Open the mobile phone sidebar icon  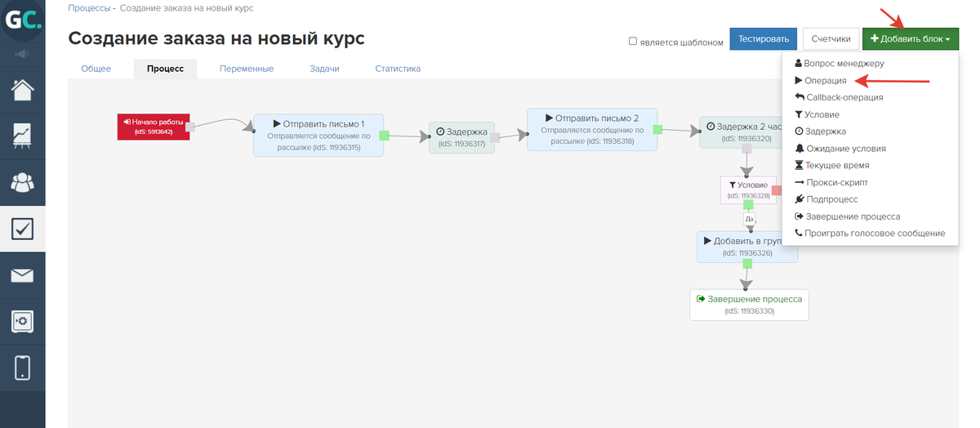click(x=22, y=368)
